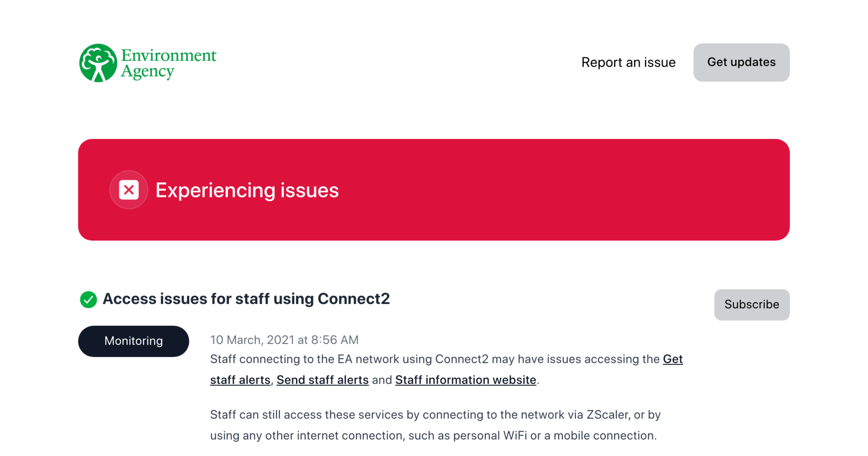Click the Experiencing issues banner
Image resolution: width=868 pixels, height=456 pixels.
[434, 189]
